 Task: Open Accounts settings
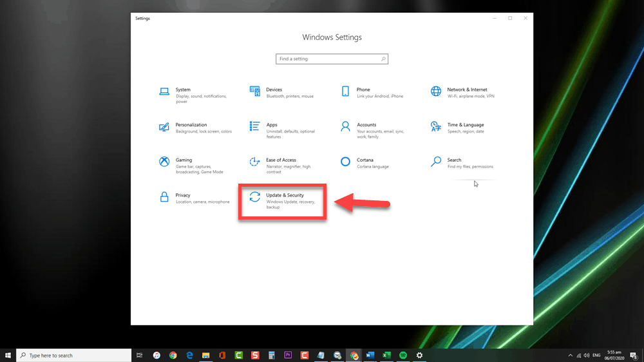pyautogui.click(x=373, y=130)
